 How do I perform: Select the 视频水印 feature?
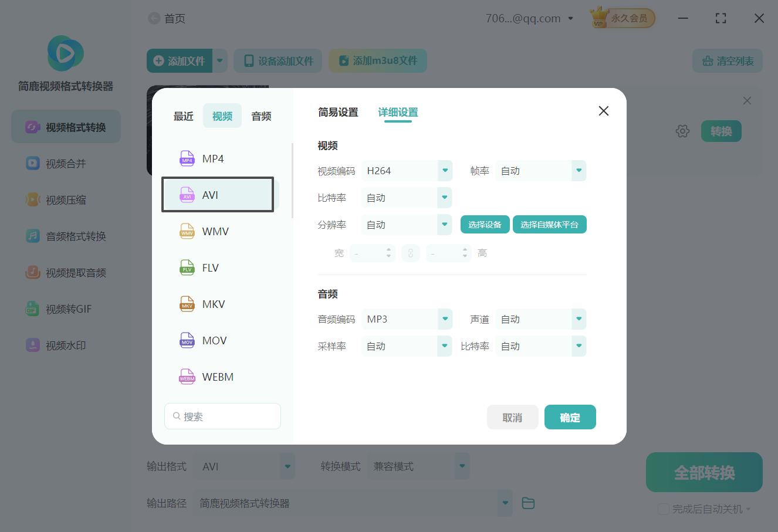[x=65, y=345]
